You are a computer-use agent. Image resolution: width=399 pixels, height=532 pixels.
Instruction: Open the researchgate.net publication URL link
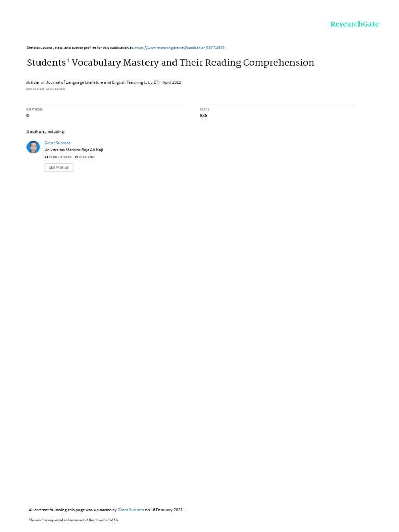coord(179,48)
